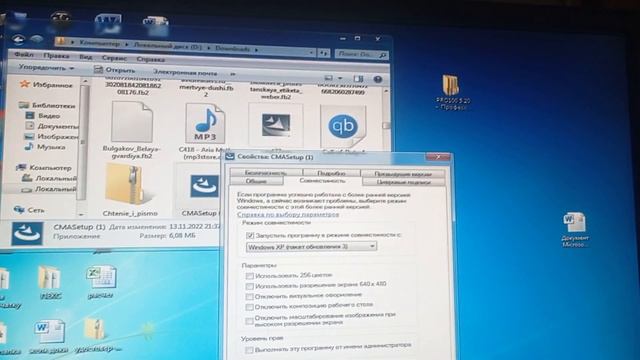Click Локальный диск (D:) in address bar
The height and width of the screenshot is (360, 640).
167,45
